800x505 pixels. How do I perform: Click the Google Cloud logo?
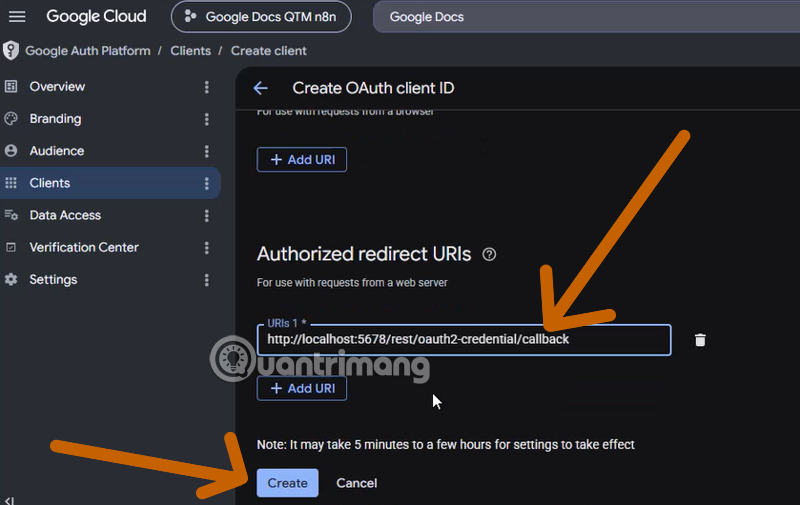[96, 16]
